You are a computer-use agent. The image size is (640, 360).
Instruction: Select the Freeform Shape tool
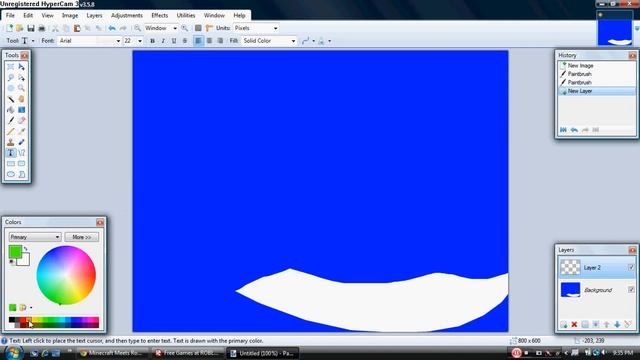21,174
